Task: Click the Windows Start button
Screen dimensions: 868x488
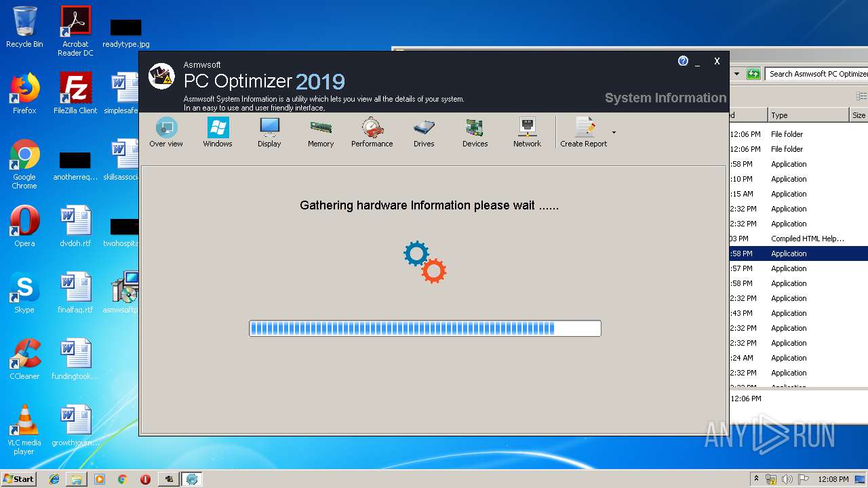Action: tap(18, 479)
